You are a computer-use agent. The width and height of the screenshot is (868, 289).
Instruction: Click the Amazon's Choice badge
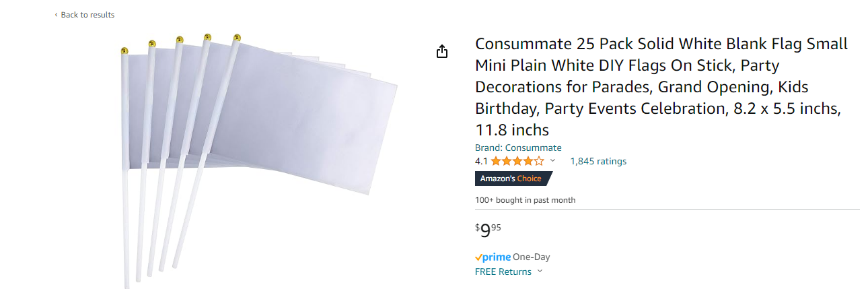(513, 179)
